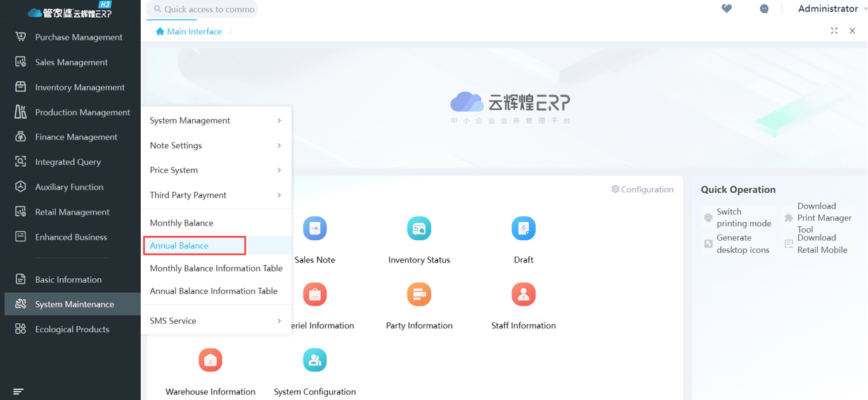
Task: Click the chat message icon in header
Action: 764,9
